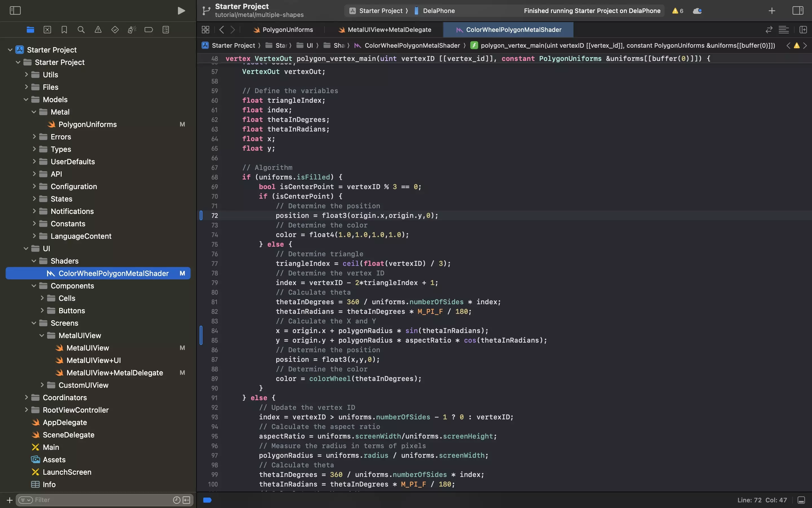The image size is (812, 508).
Task: Click line number 84 in gutter
Action: (x=214, y=331)
